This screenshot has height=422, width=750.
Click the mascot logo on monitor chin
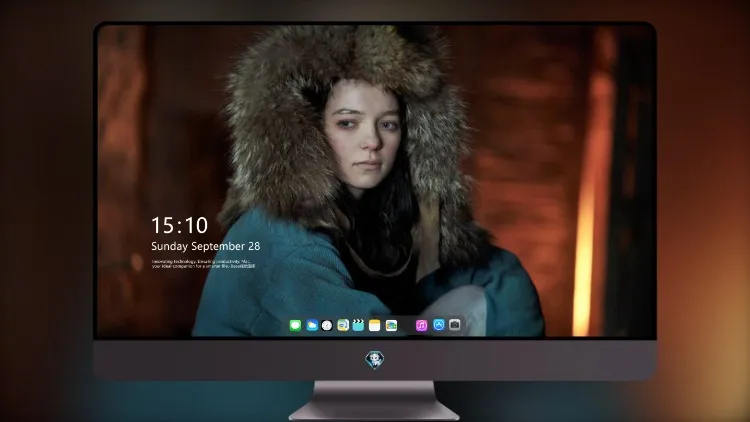click(x=375, y=360)
